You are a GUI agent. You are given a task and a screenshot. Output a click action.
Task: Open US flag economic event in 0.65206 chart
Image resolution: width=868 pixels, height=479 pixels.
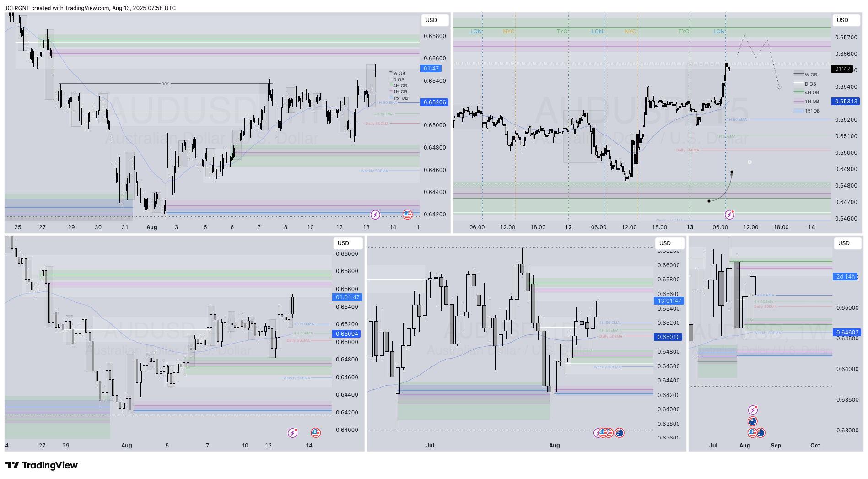tap(407, 215)
